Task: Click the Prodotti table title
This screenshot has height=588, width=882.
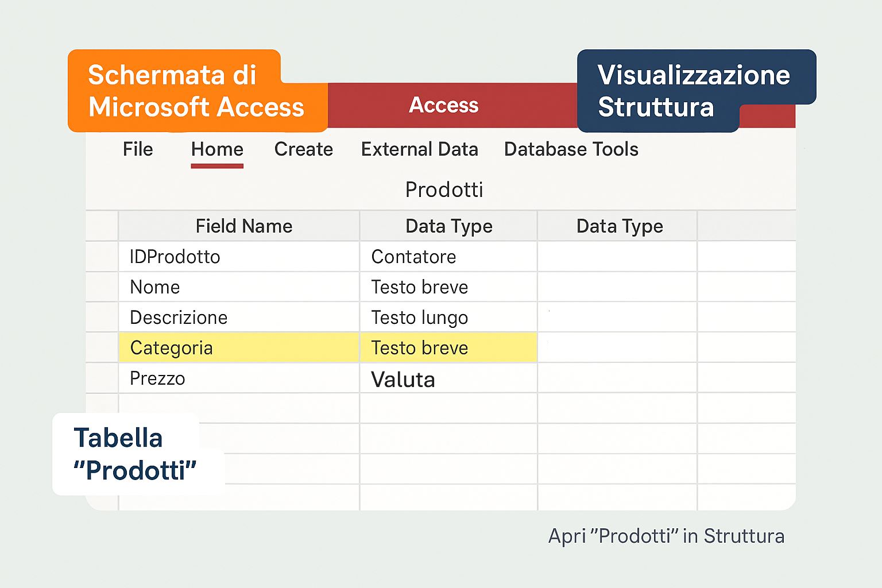Action: pyautogui.click(x=444, y=189)
